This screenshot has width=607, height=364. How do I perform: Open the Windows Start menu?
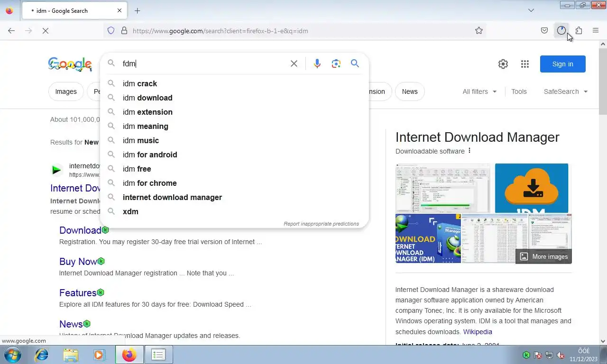click(x=13, y=355)
